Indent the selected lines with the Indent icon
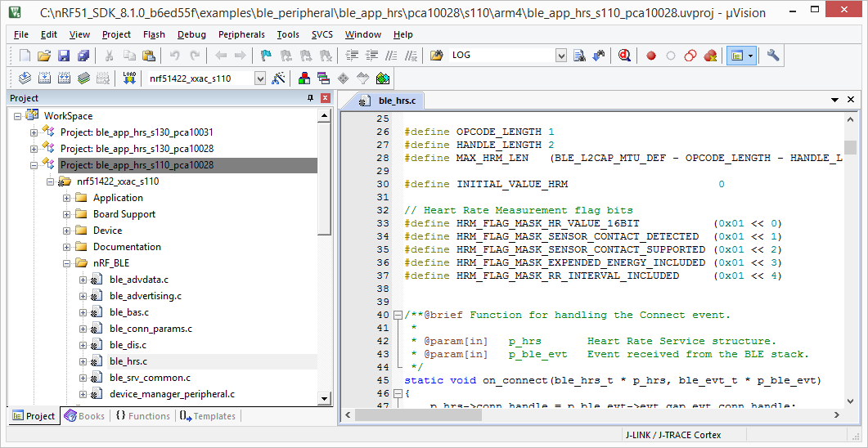 coord(352,56)
